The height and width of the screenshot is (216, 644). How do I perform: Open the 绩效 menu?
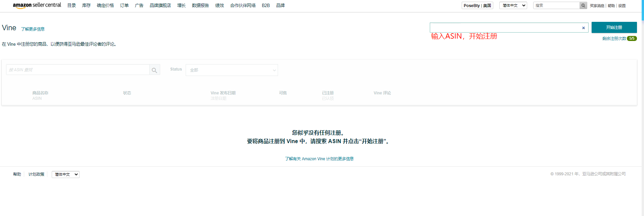coord(219,5)
